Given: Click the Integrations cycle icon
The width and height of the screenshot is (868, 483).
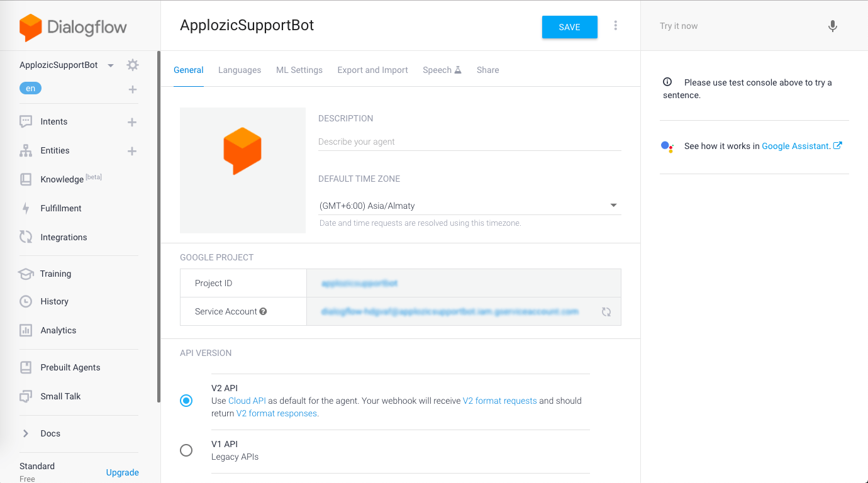Looking at the screenshot, I should point(26,237).
